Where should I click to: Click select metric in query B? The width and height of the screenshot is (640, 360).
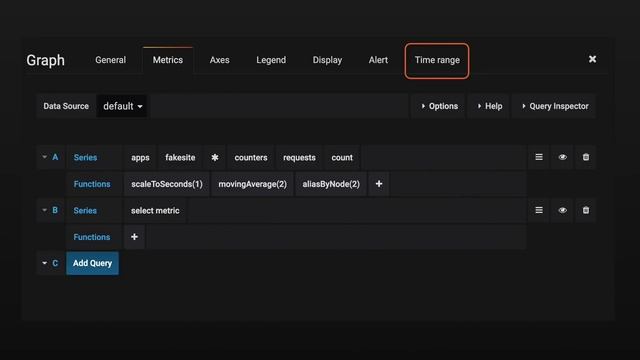pyautogui.click(x=155, y=211)
